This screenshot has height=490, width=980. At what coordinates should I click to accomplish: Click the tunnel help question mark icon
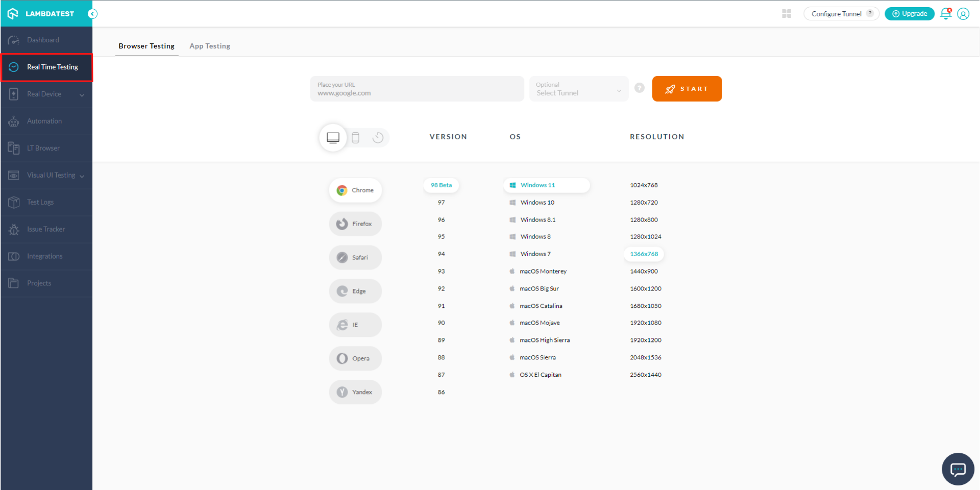[x=639, y=88]
